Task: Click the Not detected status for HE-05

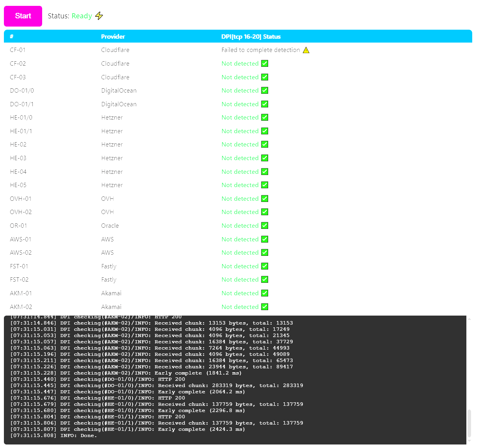Action: coord(240,185)
